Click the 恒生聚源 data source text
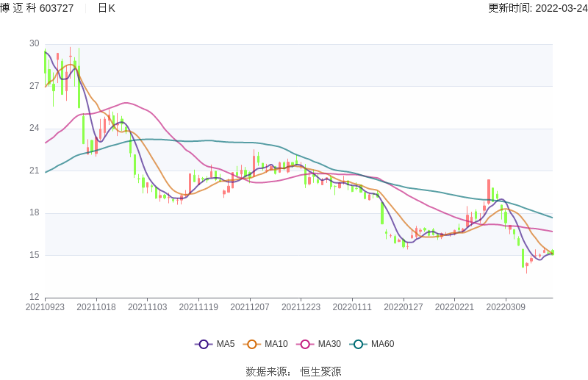 320,371
